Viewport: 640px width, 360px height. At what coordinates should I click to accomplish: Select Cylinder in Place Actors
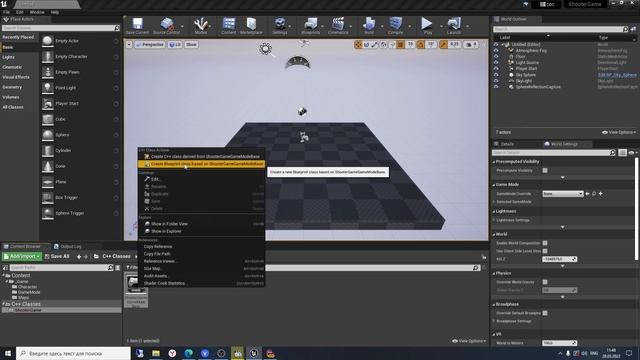[x=80, y=151]
